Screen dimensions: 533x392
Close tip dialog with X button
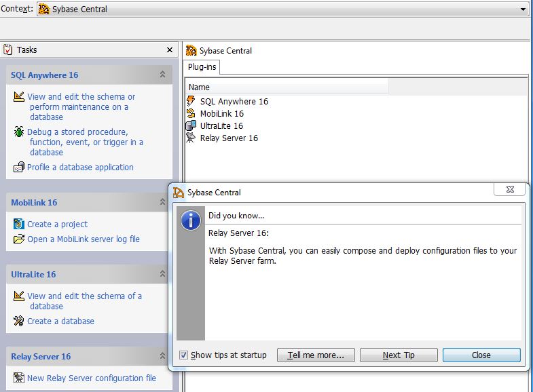pyautogui.click(x=510, y=189)
